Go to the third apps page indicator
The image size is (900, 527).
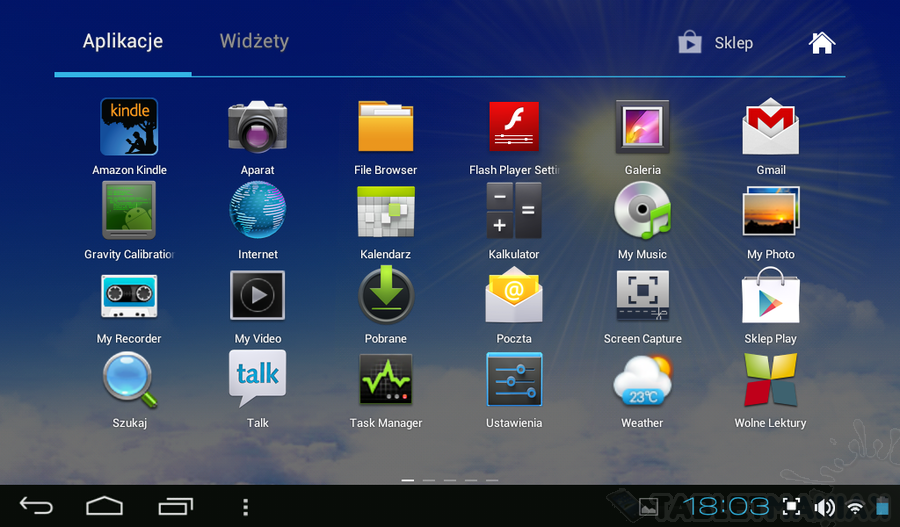pos(450,480)
